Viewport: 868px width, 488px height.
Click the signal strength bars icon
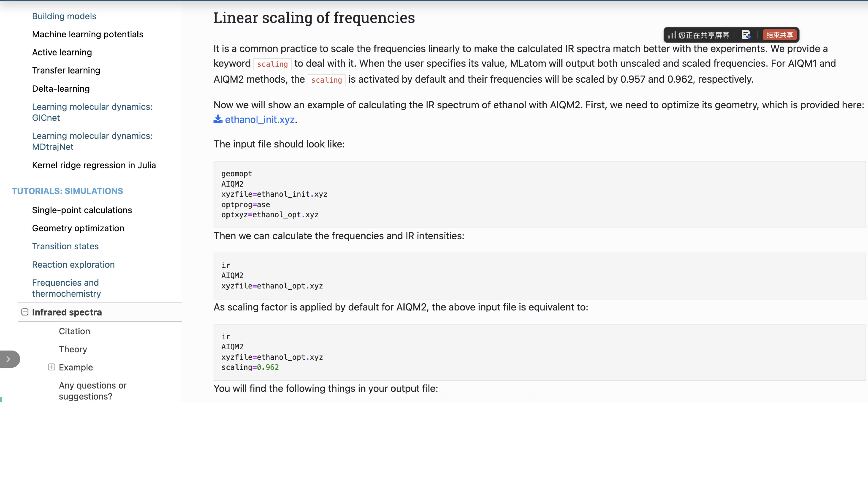(x=672, y=35)
